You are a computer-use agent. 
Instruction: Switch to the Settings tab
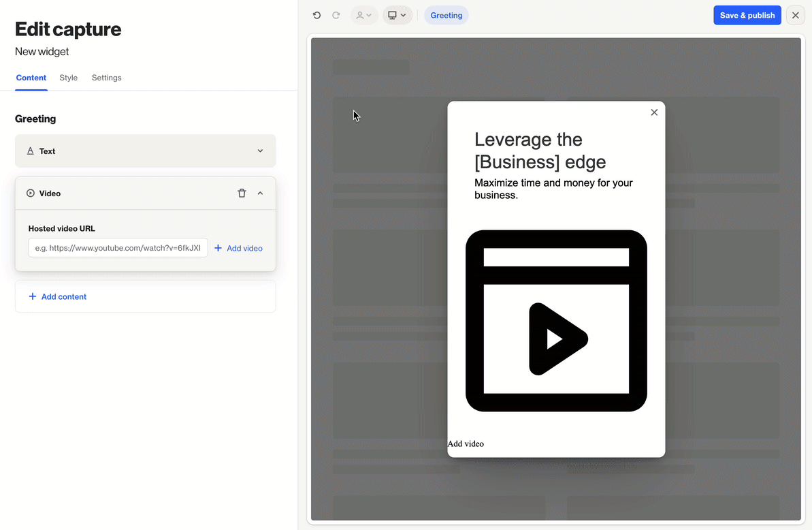click(x=107, y=78)
